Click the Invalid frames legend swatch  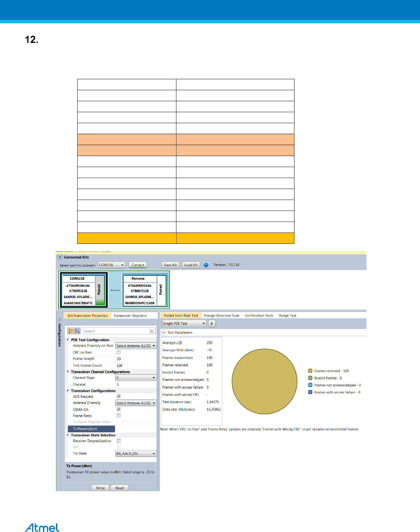[310, 378]
